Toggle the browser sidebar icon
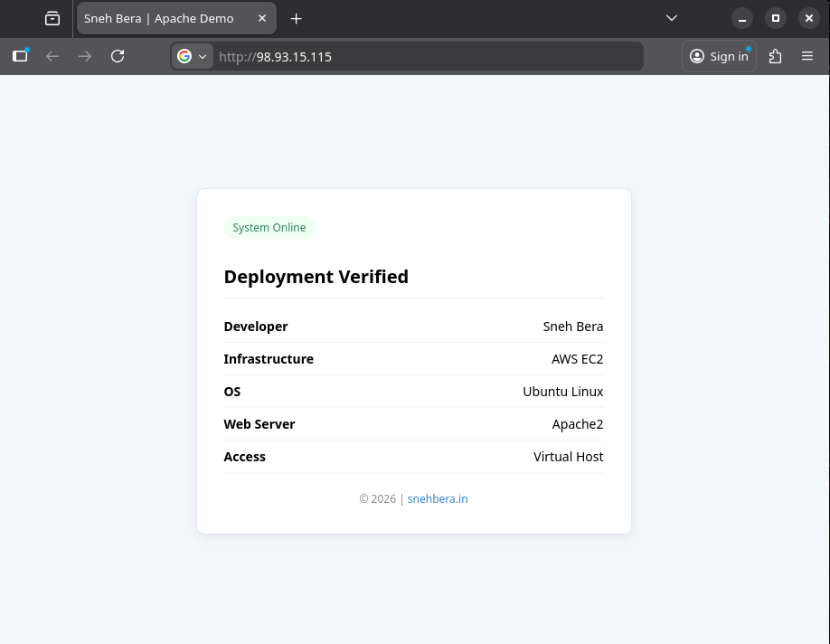The width and height of the screenshot is (830, 644). click(x=19, y=56)
